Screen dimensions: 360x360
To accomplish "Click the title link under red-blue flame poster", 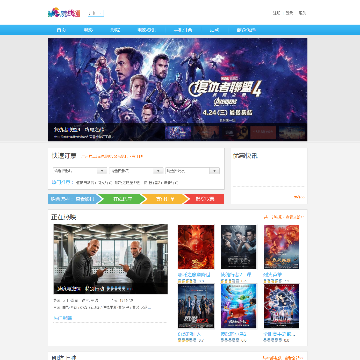I will [x=273, y=275].
